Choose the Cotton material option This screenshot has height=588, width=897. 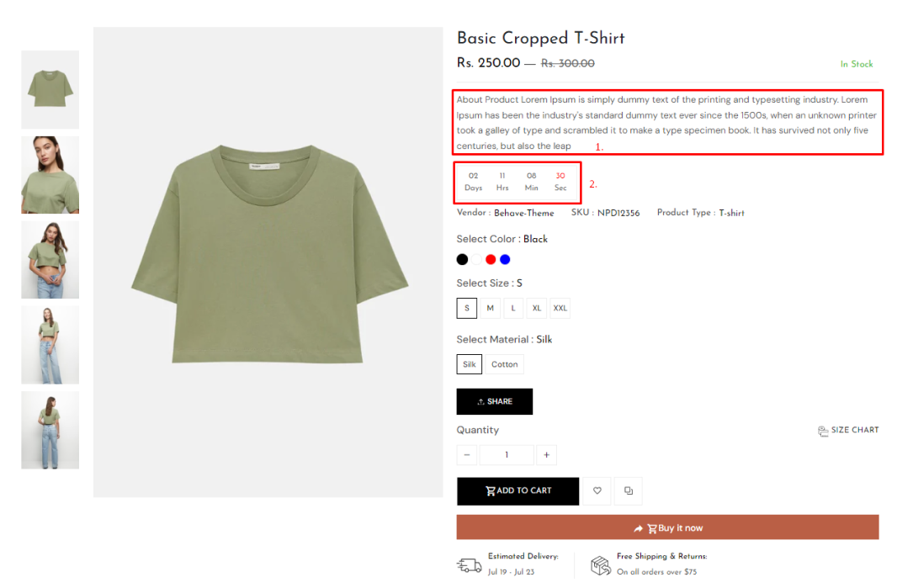coord(505,364)
